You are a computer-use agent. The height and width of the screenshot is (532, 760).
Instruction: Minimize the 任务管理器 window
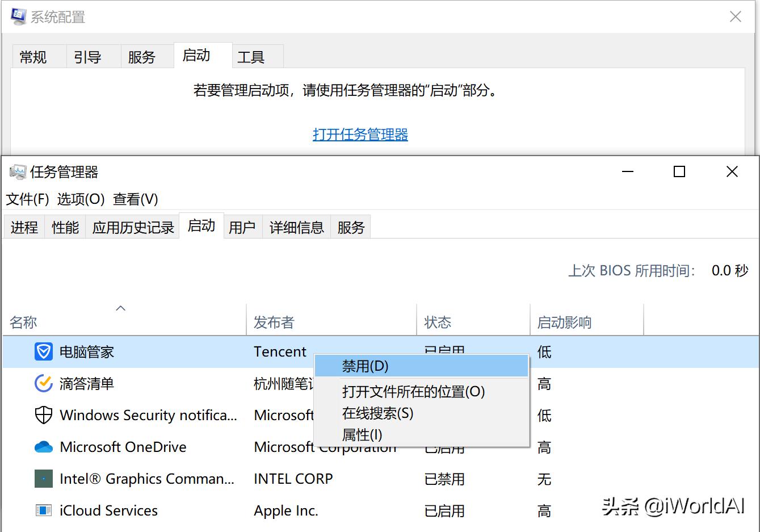click(x=628, y=171)
